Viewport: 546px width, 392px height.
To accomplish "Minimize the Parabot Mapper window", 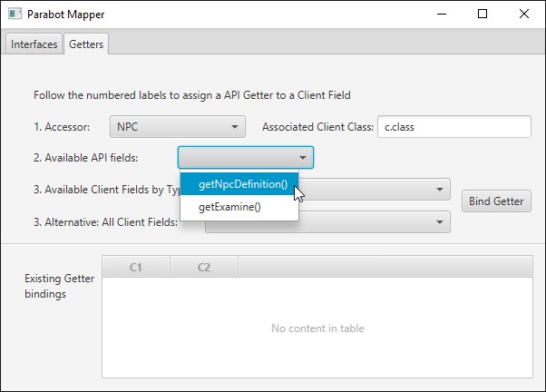I will tap(442, 14).
